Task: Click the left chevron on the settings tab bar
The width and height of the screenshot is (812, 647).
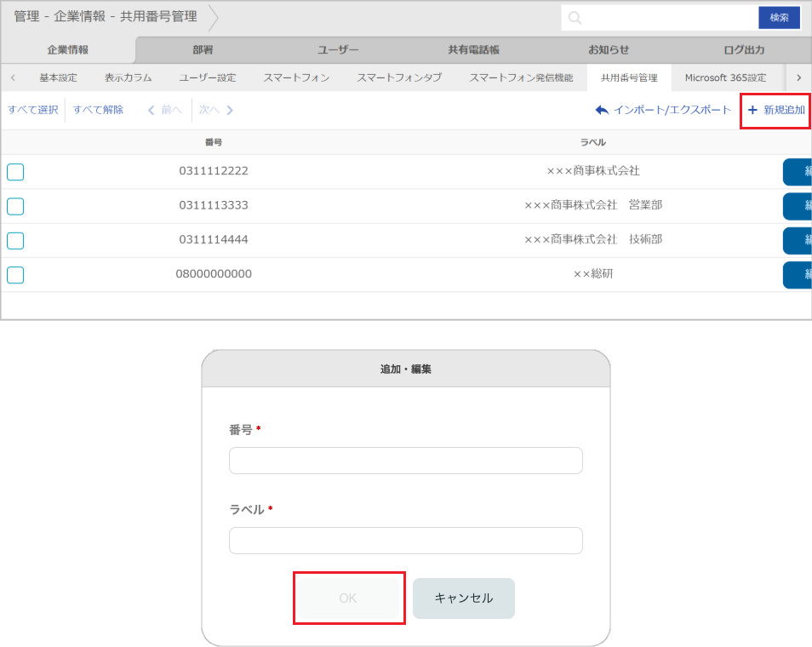Action: (x=13, y=77)
